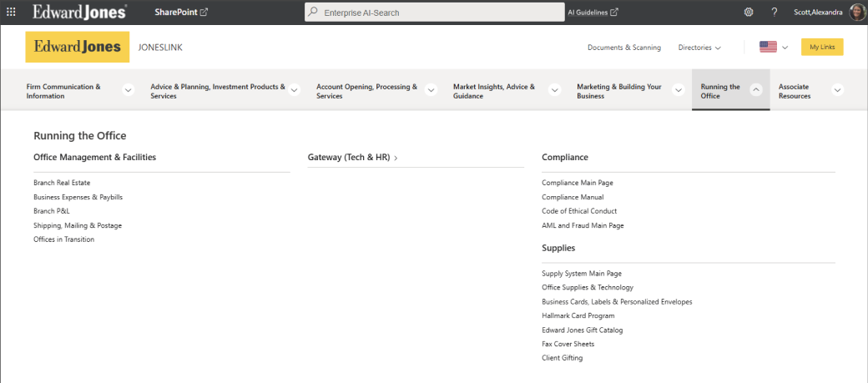Expand Marketing & Building Your Business chevron
This screenshot has height=383, width=868.
click(x=678, y=90)
